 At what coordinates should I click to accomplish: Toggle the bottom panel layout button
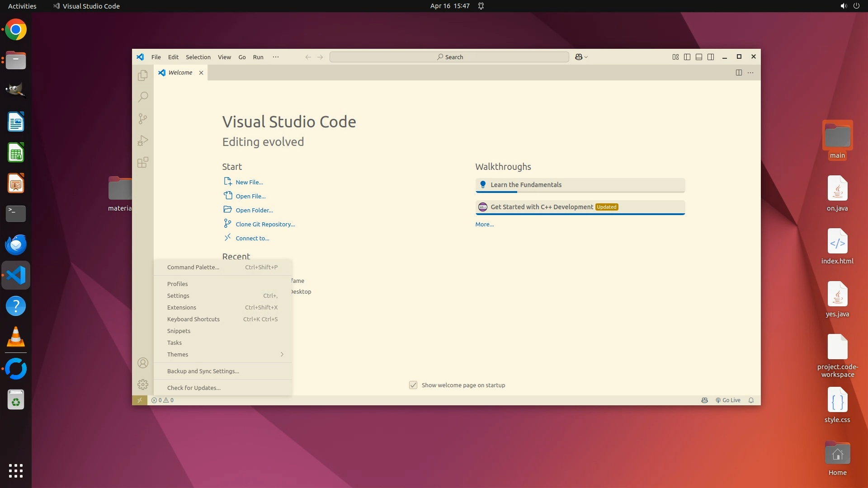[x=699, y=57]
